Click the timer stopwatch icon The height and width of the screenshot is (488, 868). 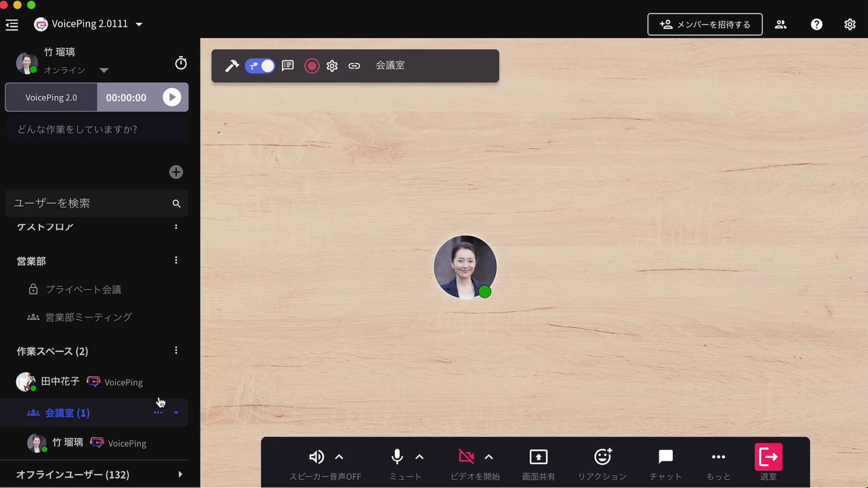pyautogui.click(x=181, y=63)
